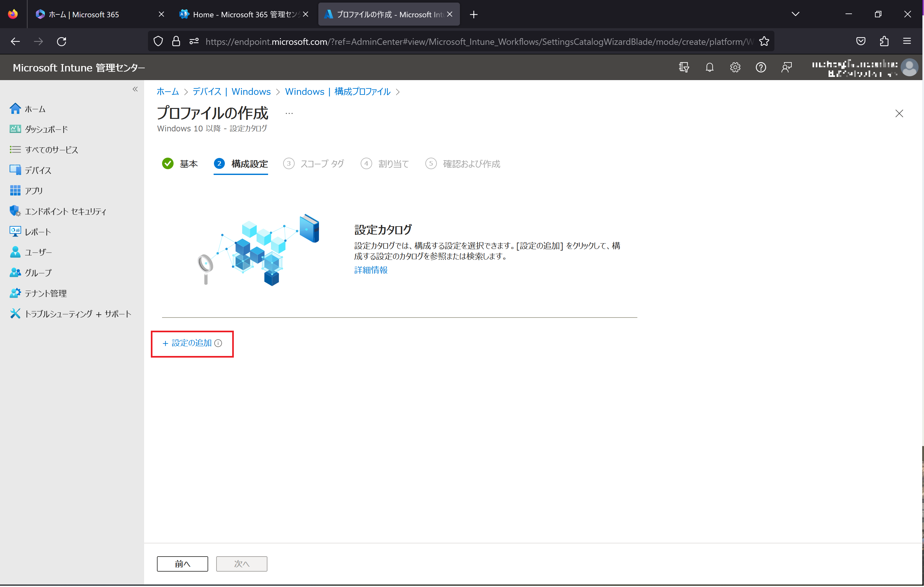
Task: Click the tracking protection shield icon
Action: point(158,41)
